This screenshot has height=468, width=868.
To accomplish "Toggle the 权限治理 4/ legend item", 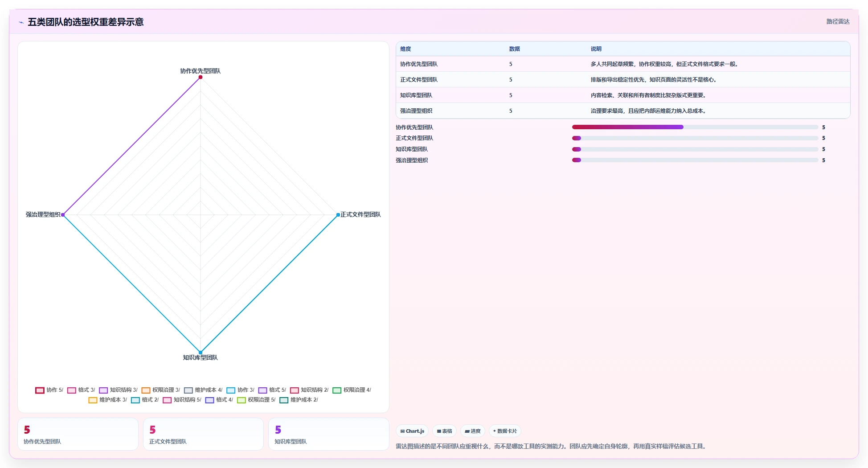I will (352, 390).
